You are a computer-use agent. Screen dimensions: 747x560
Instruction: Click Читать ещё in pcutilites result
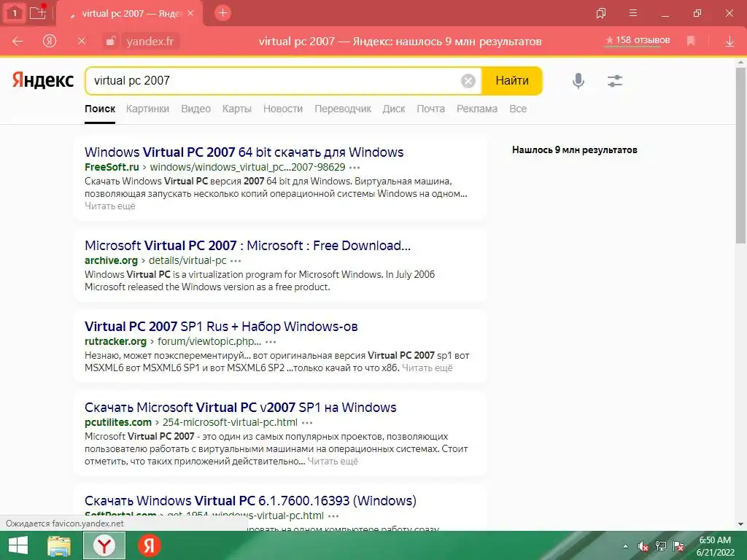(333, 462)
